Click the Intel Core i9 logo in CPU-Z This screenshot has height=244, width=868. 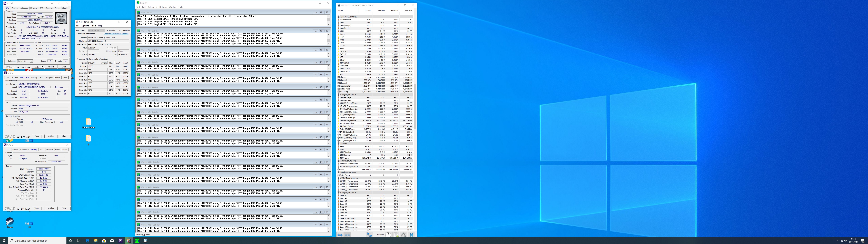coord(61,18)
